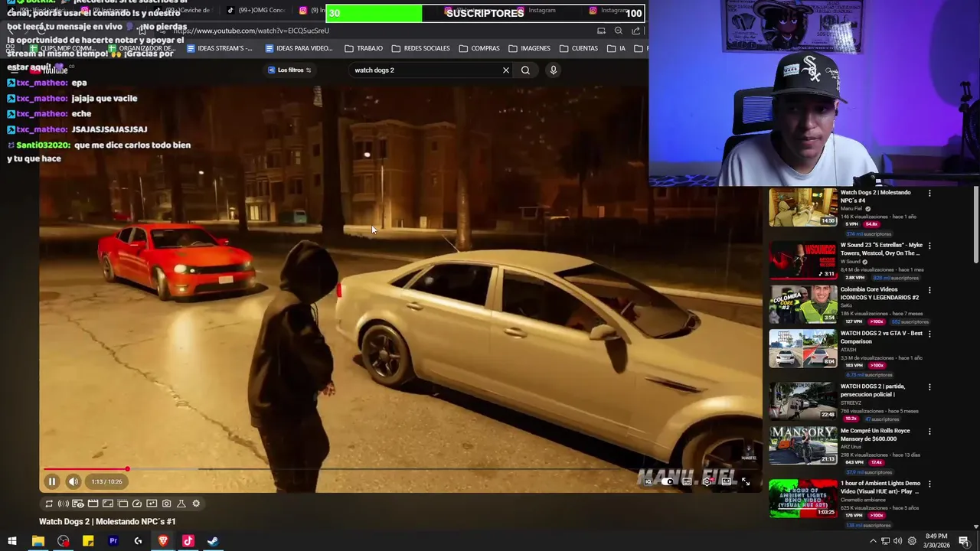980x551 pixels.
Task: Open 'Molestando NPC's #4' thumbnail
Action: [803, 207]
